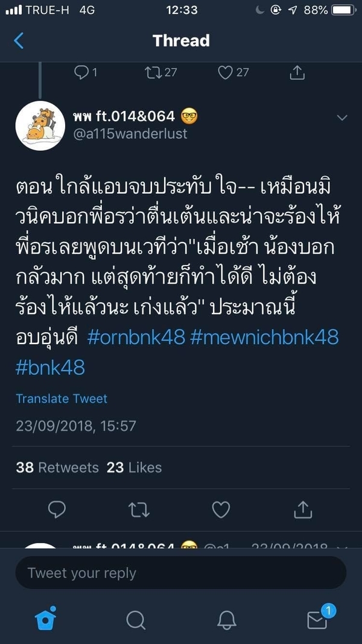Share the previous tweet via top share icon
Screen dimensions: 362x644
(297, 72)
